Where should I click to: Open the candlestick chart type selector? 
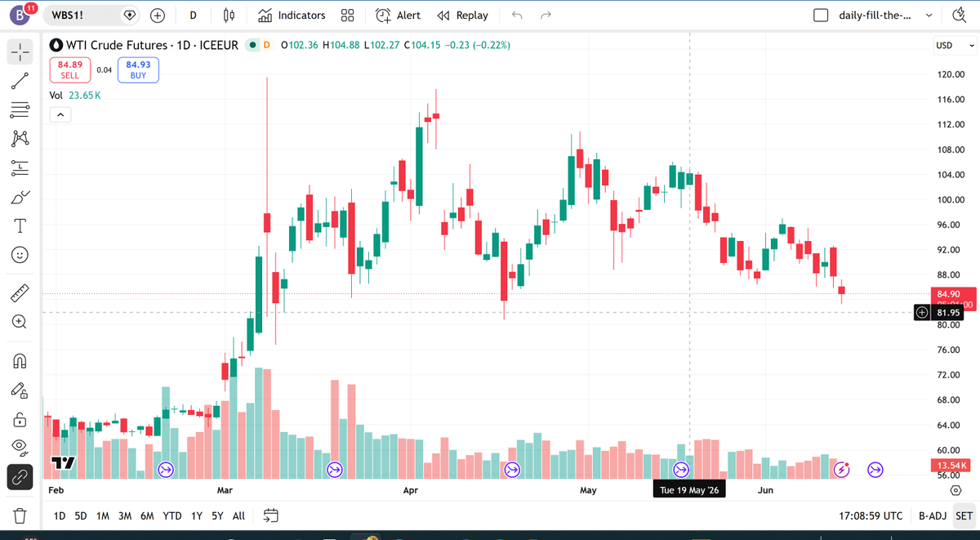pos(229,15)
